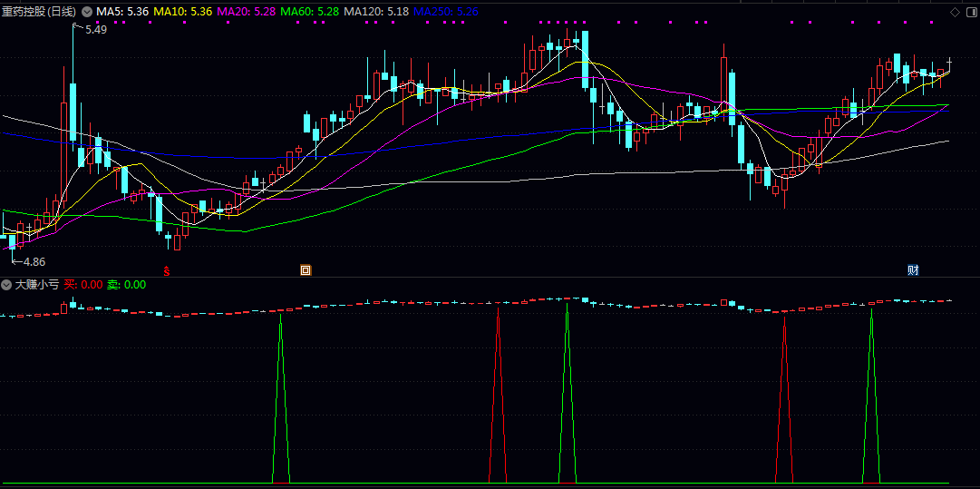Open the 财 financial report marker
Screen dimensions: 980x489
point(913,270)
